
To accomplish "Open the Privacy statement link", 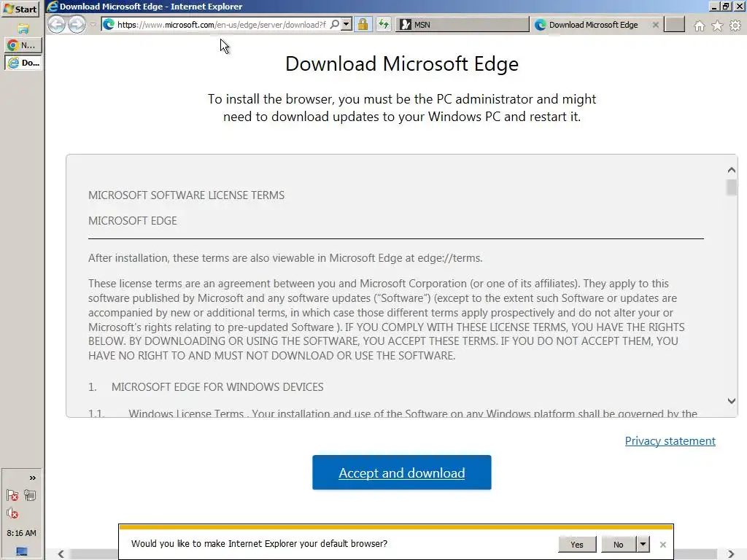I will [670, 441].
